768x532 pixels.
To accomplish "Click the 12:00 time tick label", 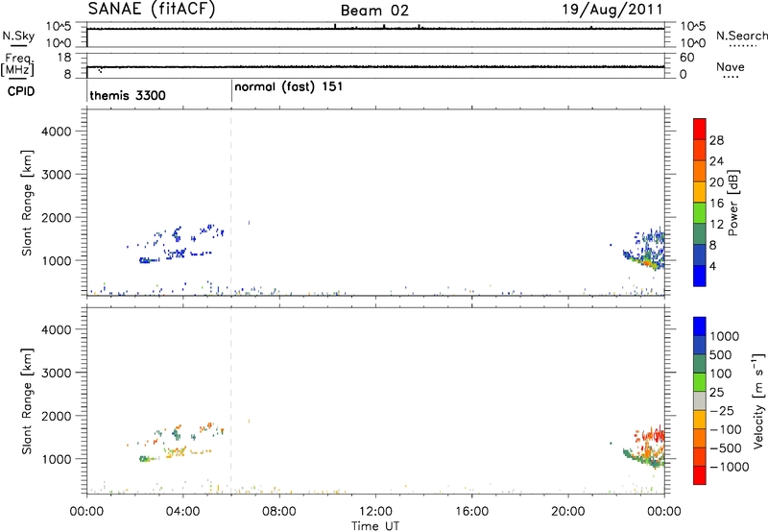I will pyautogui.click(x=375, y=512).
